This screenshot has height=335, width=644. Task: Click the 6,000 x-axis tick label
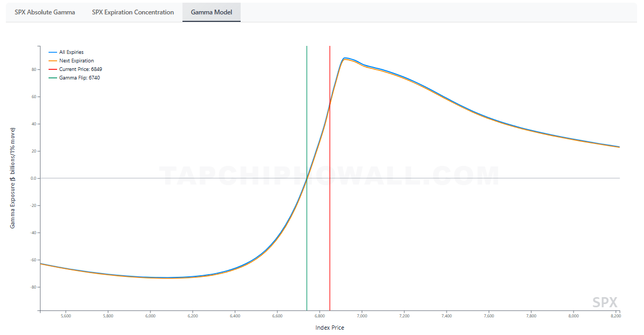coord(150,316)
